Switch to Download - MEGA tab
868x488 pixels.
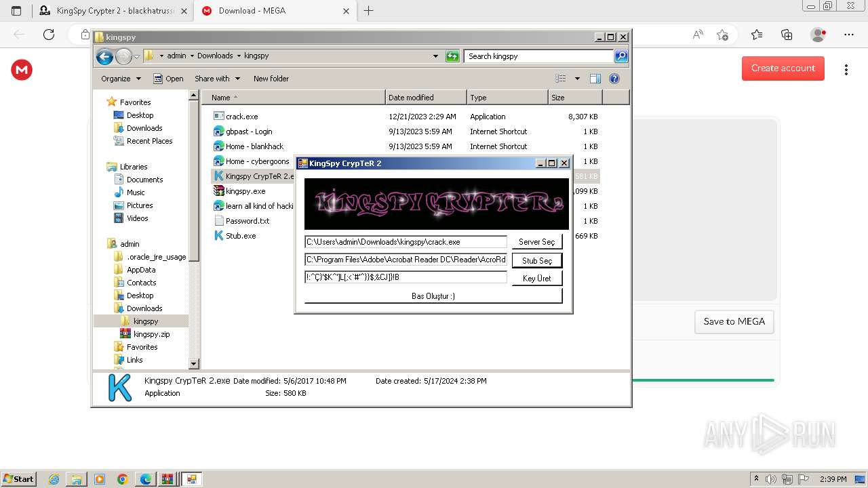coord(275,11)
